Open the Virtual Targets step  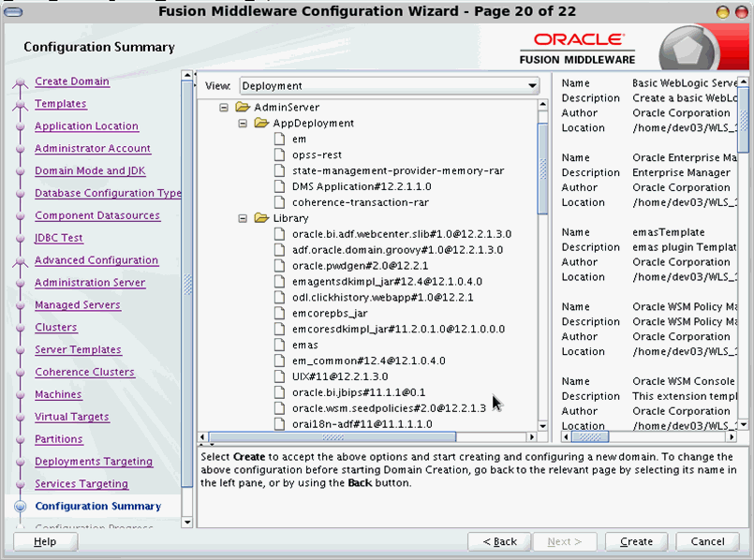pos(71,417)
